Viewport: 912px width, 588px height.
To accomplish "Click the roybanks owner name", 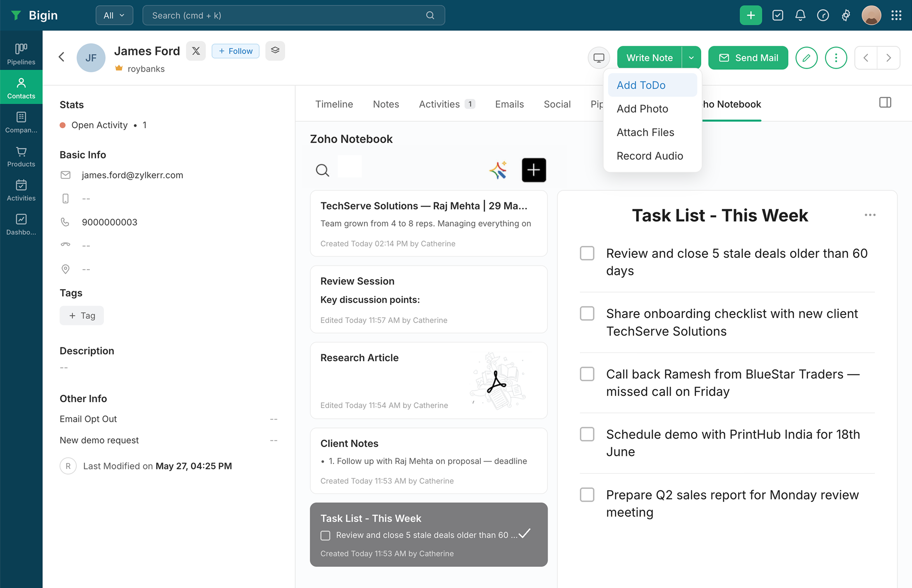I will coord(146,69).
